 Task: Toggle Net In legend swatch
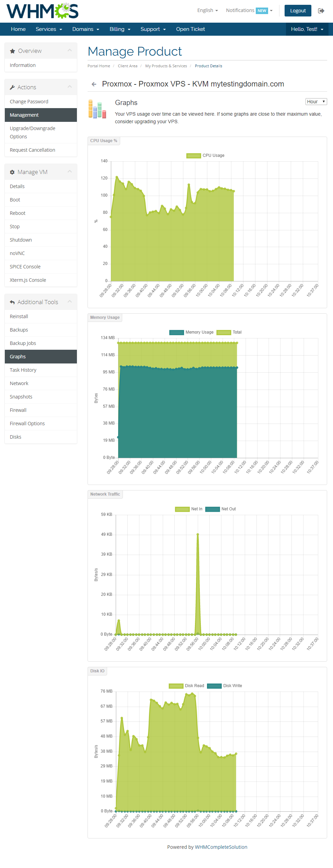coord(182,509)
